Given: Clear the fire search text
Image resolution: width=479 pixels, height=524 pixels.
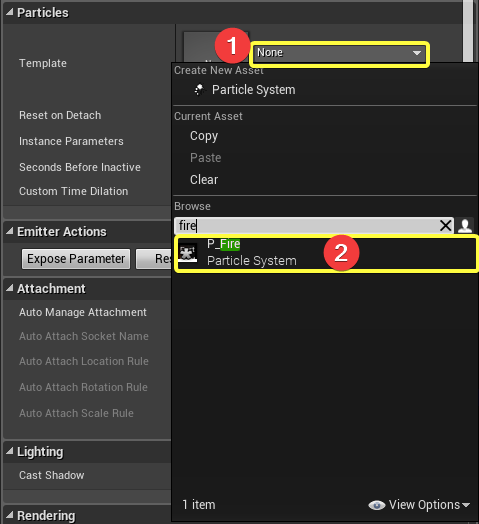Looking at the screenshot, I should (445, 226).
